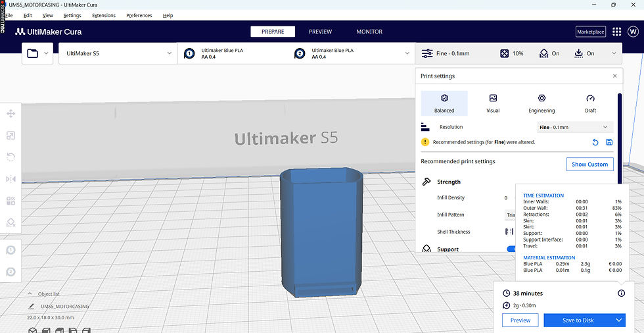This screenshot has height=333, width=644.
Task: Click the Shell Thickness icon control
Action: coord(509,232)
